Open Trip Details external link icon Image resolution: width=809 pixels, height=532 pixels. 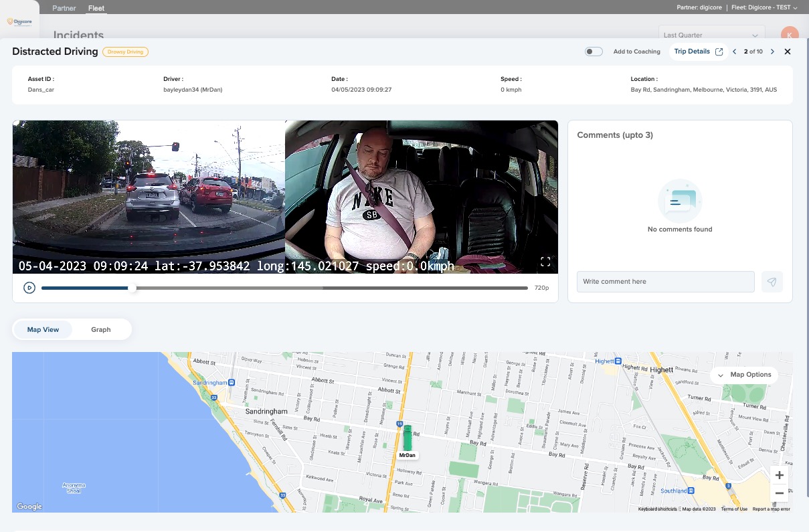[719, 52]
